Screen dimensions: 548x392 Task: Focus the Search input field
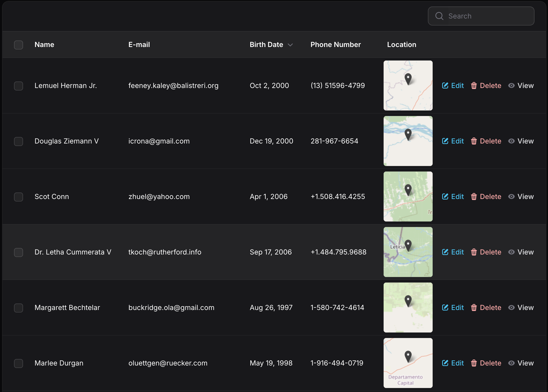coord(488,16)
